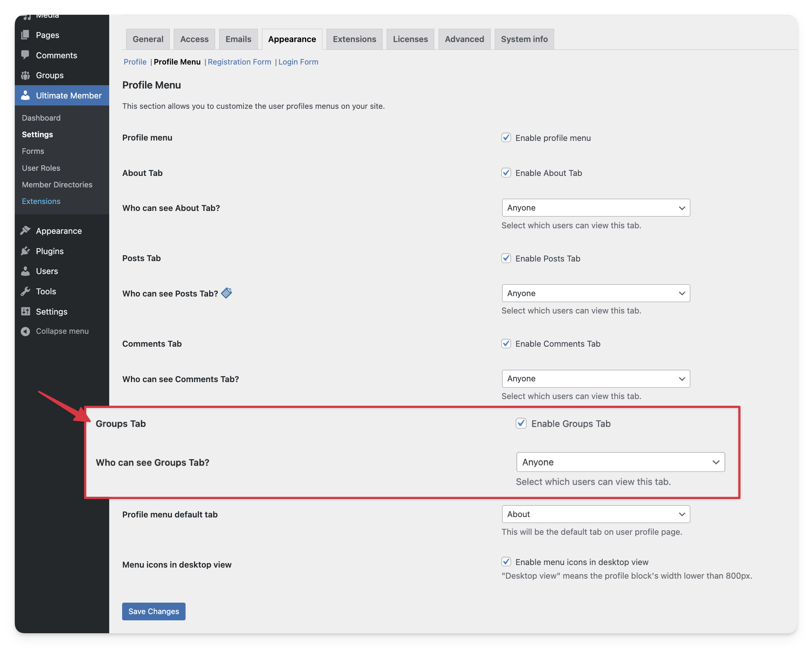Click the Collapse menu arrow icon
Screen dimensions: 812x648
[x=25, y=331]
